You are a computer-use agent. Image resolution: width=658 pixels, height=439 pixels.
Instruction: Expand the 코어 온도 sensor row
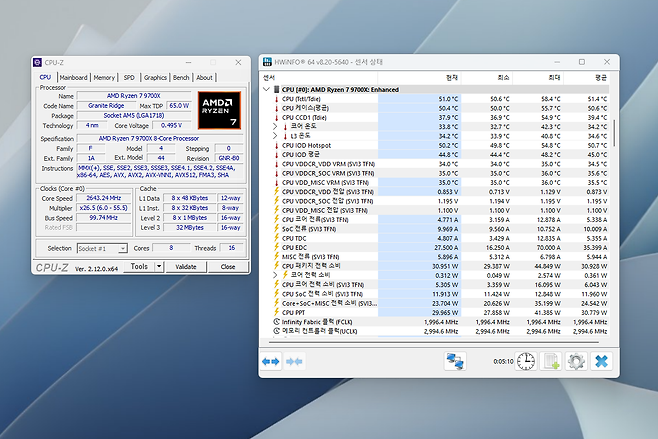tap(275, 127)
